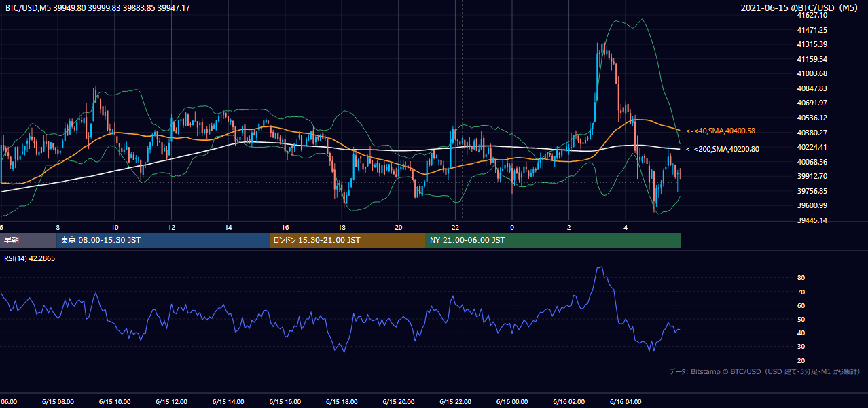Viewport: 868px width, 408px height.
Task: Click the 6/15 10:00 time axis label
Action: point(114,401)
